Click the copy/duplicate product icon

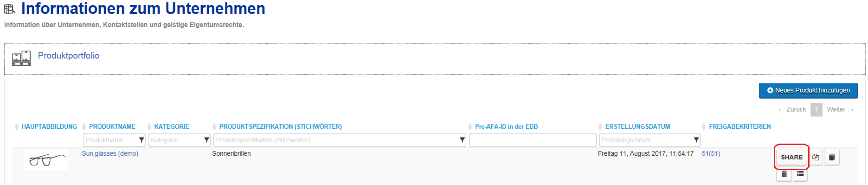[x=816, y=158]
